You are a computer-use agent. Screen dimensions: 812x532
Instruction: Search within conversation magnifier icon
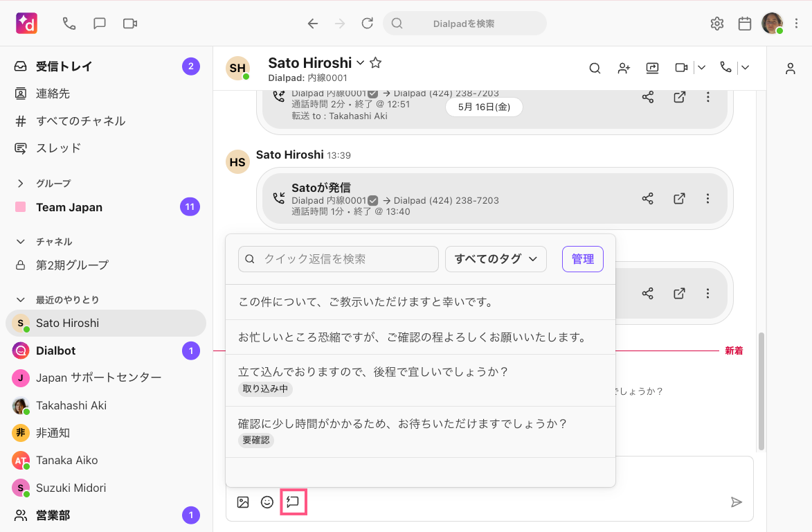(x=595, y=68)
